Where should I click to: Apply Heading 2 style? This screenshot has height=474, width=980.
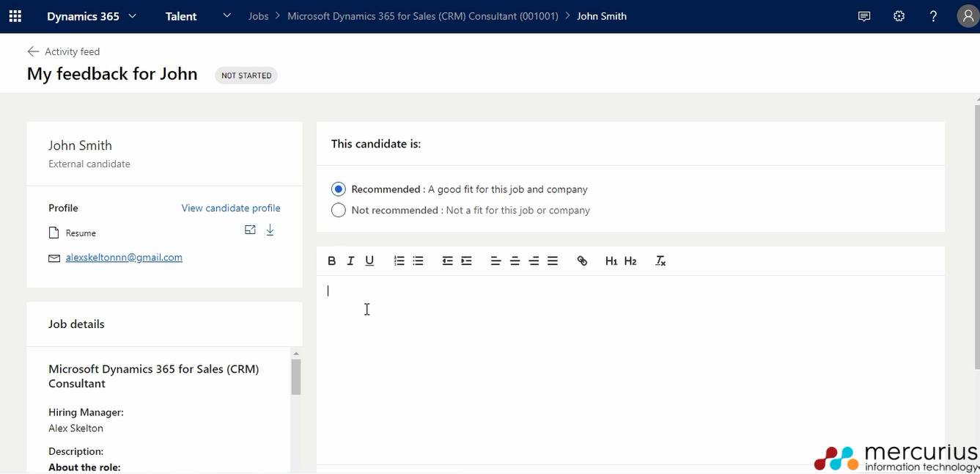630,260
